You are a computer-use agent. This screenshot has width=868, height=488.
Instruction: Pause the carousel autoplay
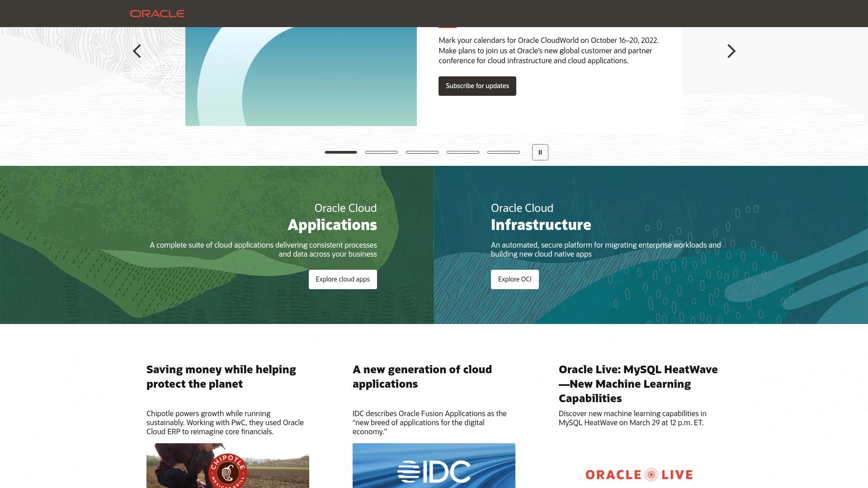[x=540, y=152]
